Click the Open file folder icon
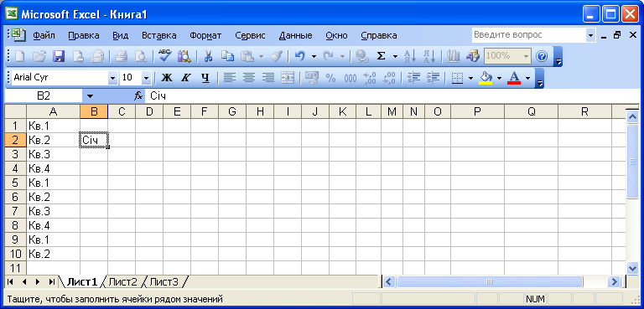Viewport: 644px width, 309px height. 39,56
